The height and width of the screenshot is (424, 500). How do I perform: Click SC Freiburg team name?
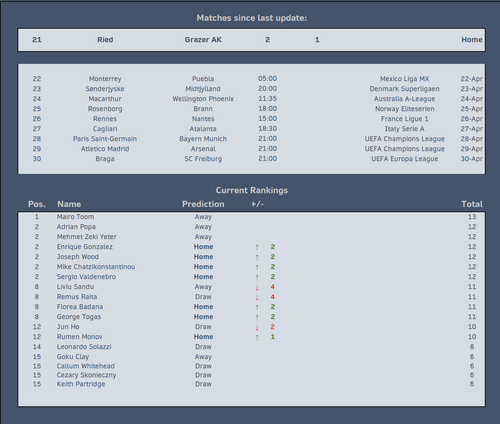point(203,159)
